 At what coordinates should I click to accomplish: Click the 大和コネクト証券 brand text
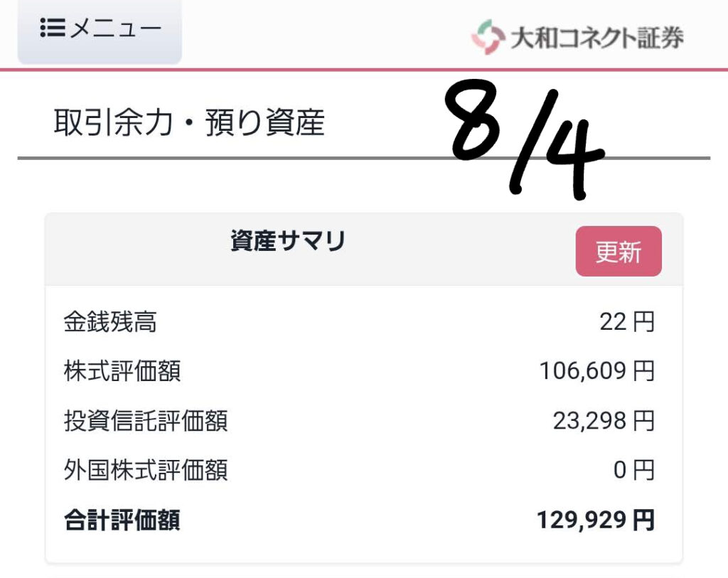tap(597, 38)
